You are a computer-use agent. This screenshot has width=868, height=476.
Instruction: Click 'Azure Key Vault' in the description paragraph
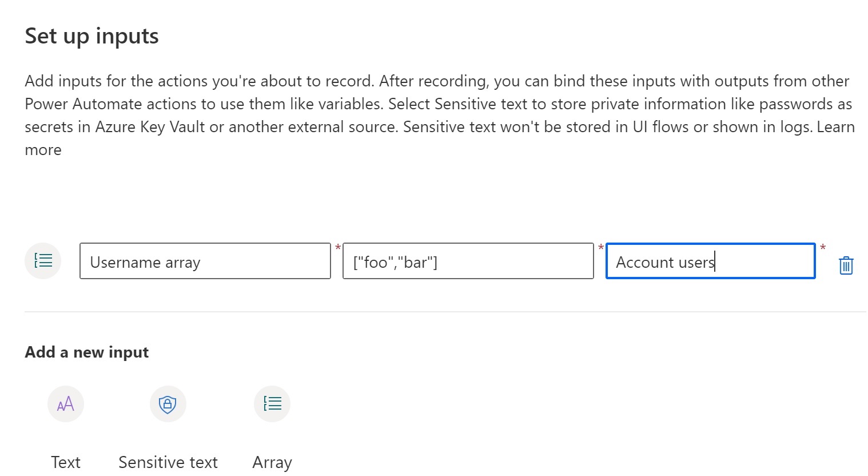pyautogui.click(x=150, y=127)
